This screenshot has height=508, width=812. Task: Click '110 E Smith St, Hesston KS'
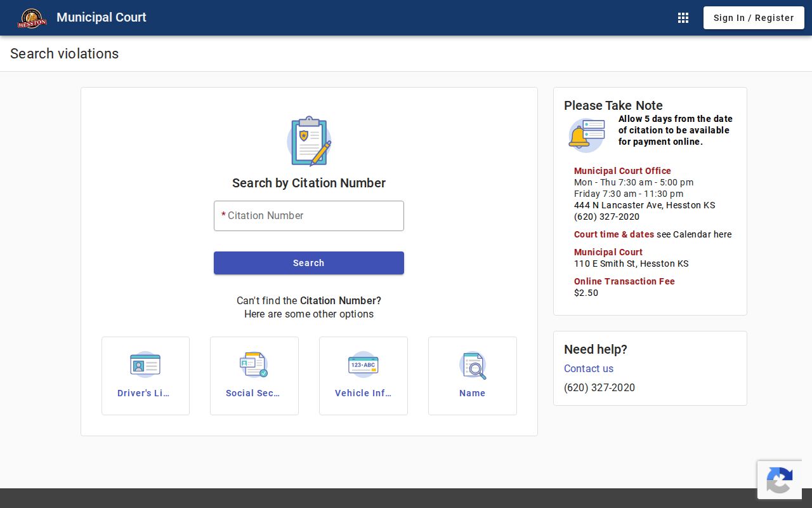point(631,264)
